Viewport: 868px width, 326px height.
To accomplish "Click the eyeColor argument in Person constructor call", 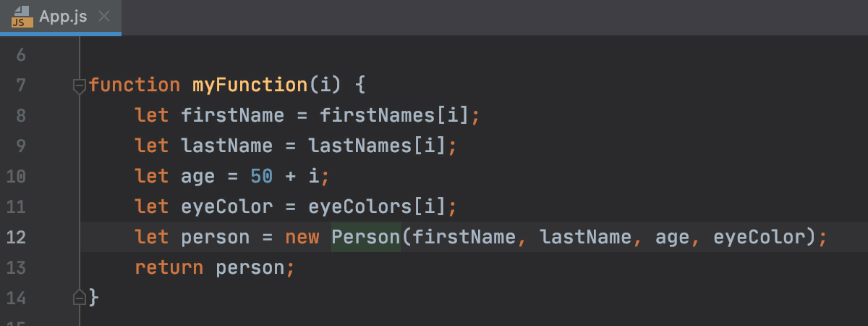I will (759, 238).
